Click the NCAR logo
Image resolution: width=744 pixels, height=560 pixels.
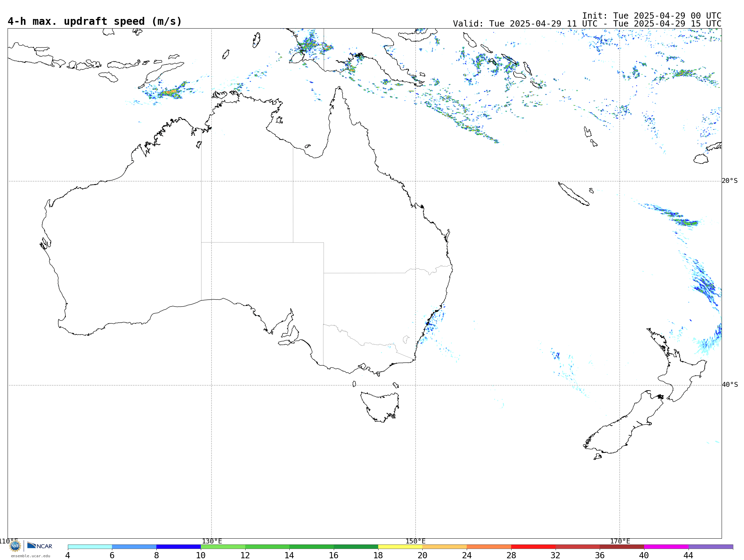tap(40, 546)
